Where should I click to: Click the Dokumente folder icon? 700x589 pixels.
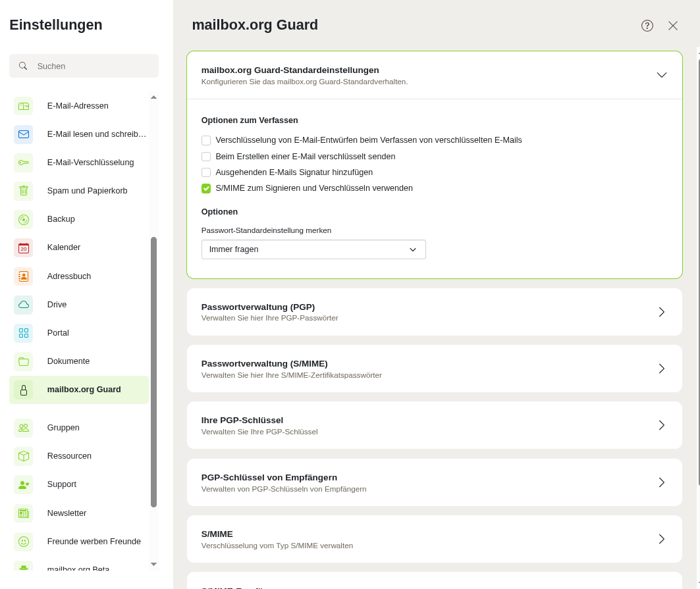point(24,361)
